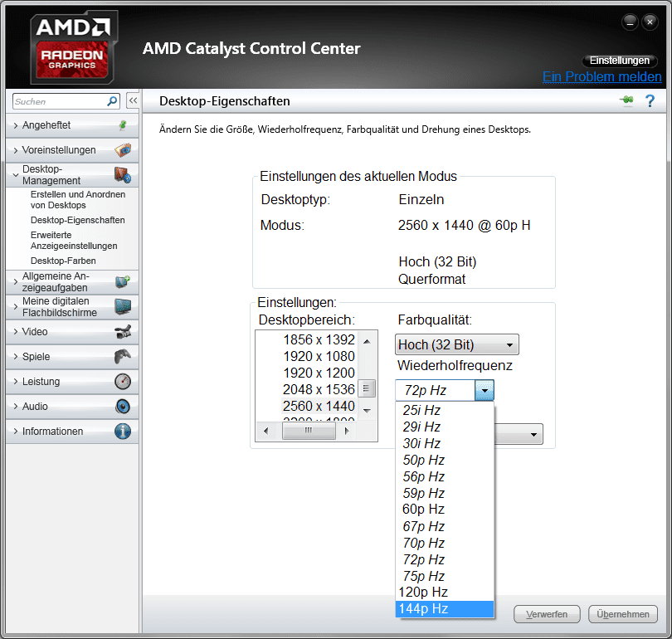Toggle the Wiederholfrequenz dropdown arrow
Image resolution: width=672 pixels, height=639 pixels.
coord(485,390)
